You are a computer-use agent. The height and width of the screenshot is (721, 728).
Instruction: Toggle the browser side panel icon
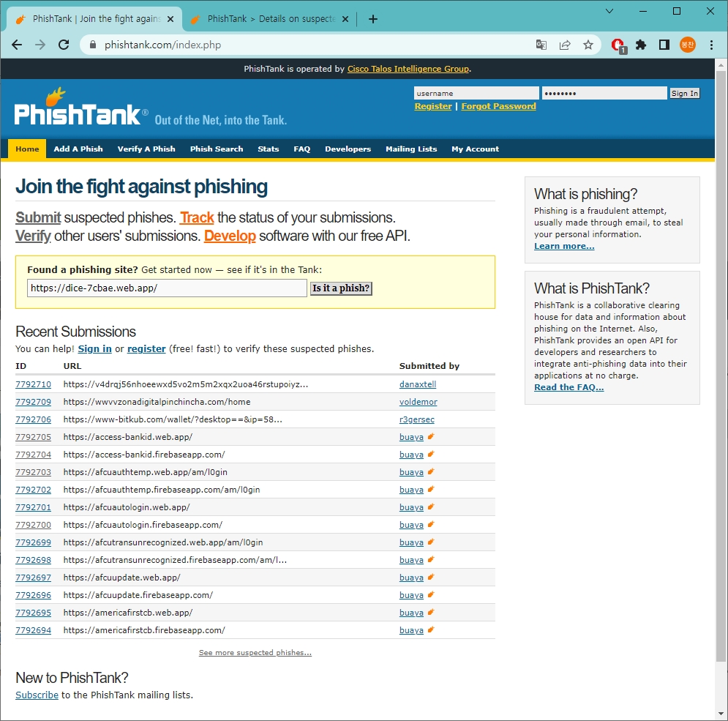tap(664, 45)
